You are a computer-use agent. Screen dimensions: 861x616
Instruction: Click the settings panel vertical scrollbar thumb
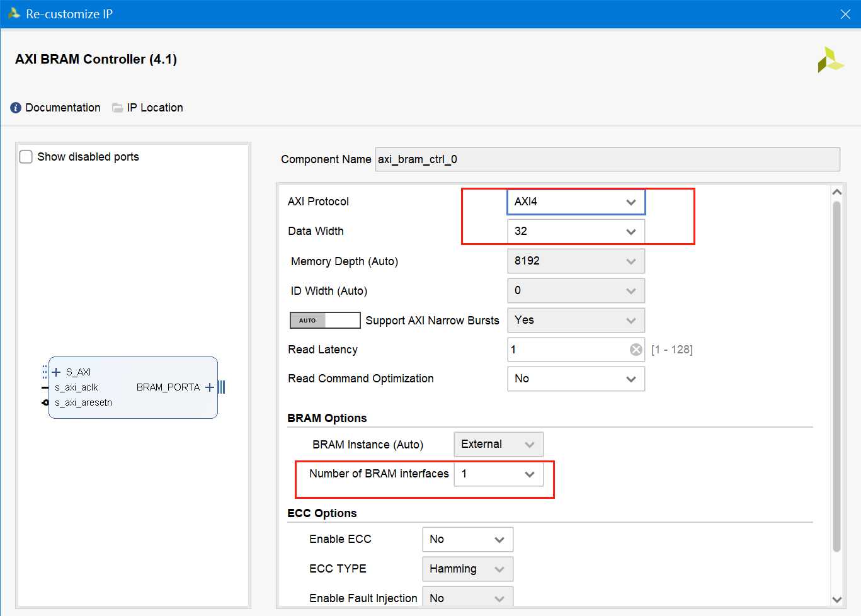click(x=836, y=377)
